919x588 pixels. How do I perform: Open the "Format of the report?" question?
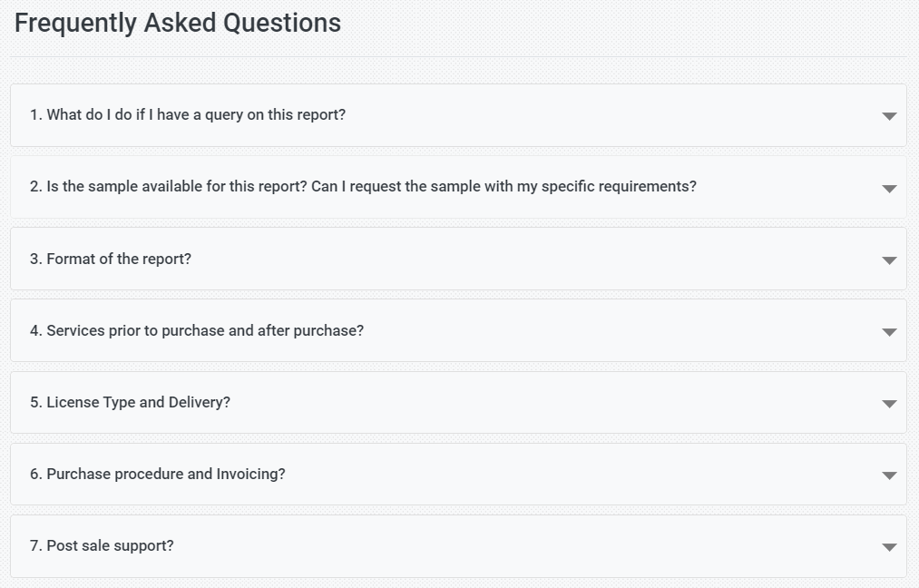tap(111, 259)
